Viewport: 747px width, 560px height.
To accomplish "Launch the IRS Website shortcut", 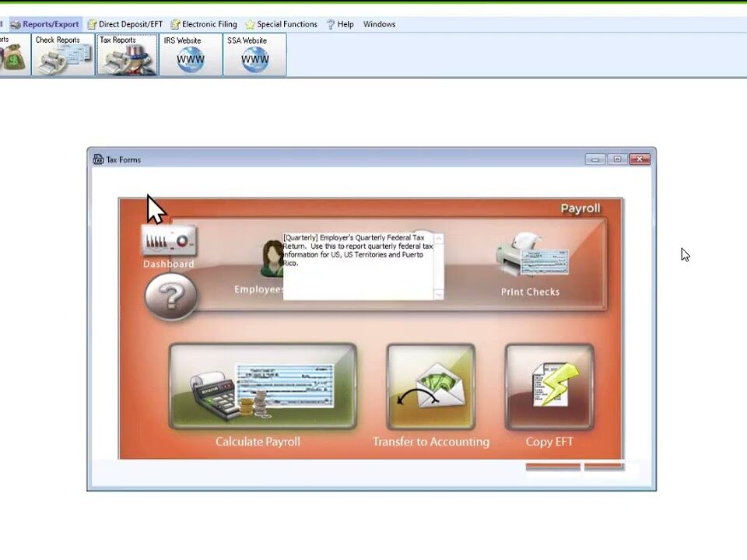I will tap(191, 54).
